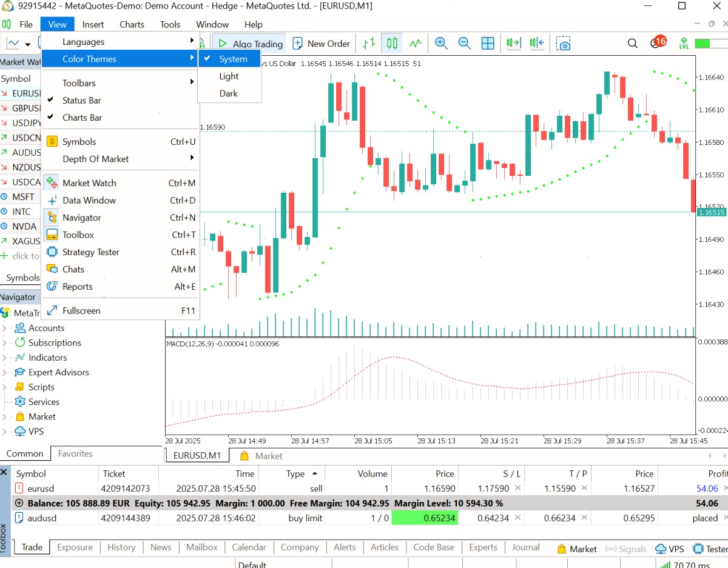Select Fullscreen in View menu
The width and height of the screenshot is (728, 568).
click(x=120, y=310)
